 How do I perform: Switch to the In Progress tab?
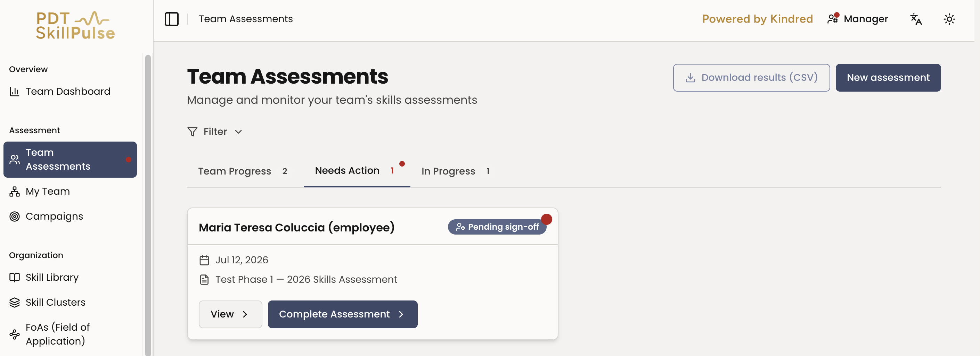(x=455, y=171)
